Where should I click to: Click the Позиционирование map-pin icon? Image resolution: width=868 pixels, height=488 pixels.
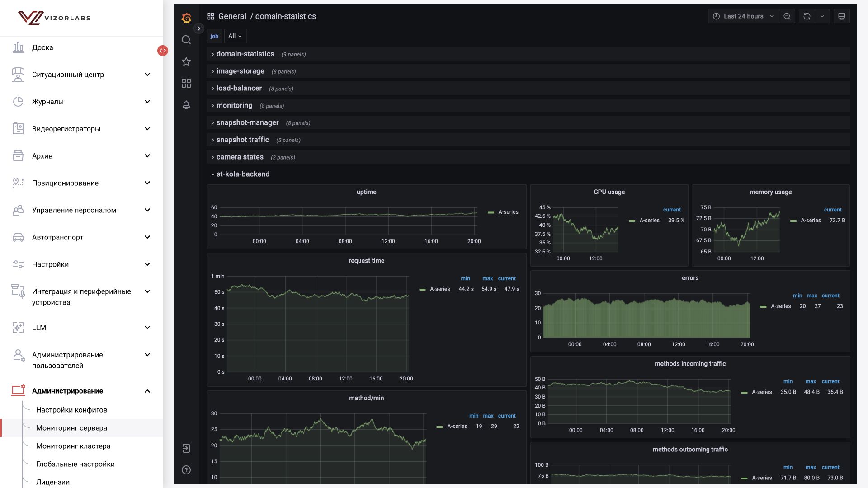coord(18,183)
